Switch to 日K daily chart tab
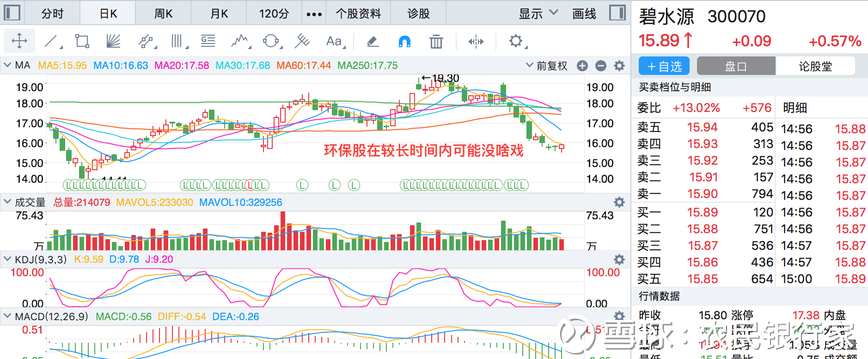The height and width of the screenshot is (359, 868). [108, 13]
